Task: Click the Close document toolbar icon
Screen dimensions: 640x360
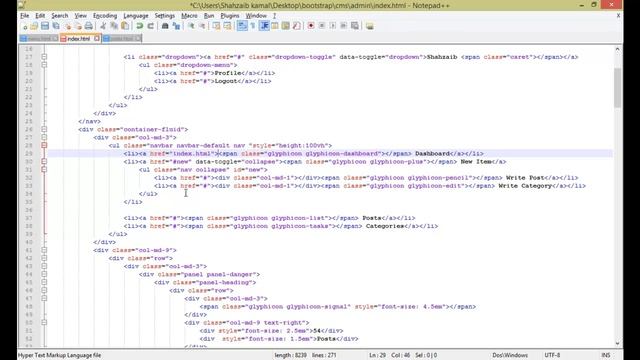Action: pos(67,26)
